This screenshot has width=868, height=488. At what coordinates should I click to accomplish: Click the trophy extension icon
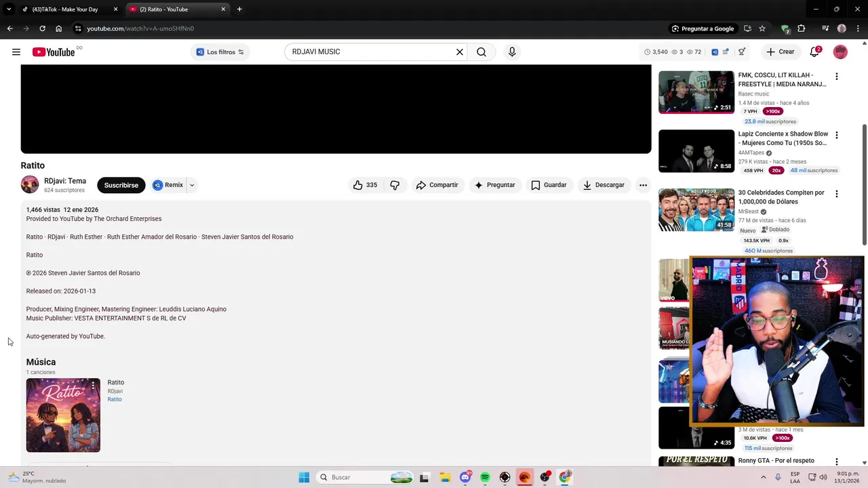pyautogui.click(x=742, y=52)
